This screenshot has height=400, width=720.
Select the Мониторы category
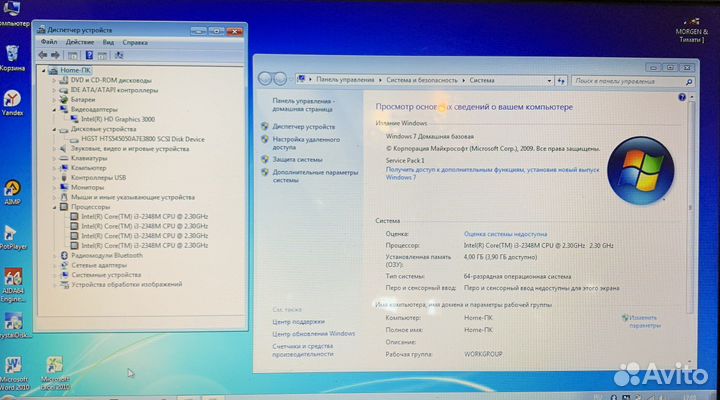coord(87,187)
